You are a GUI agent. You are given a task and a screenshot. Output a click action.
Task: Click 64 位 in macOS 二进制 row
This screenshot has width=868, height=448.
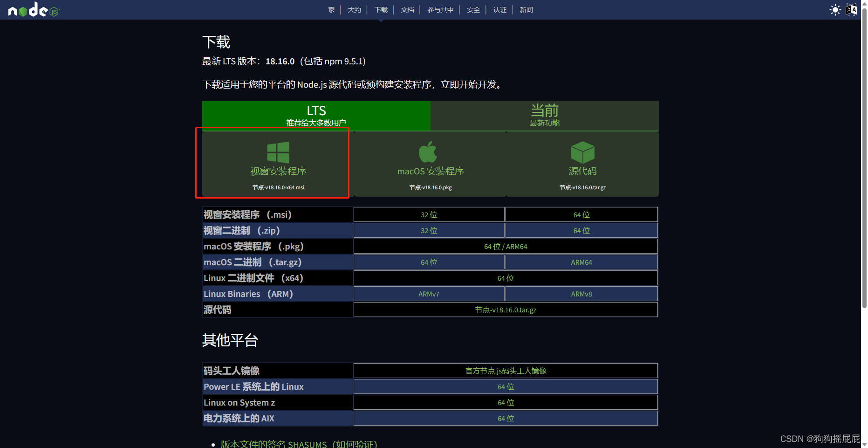[429, 262]
